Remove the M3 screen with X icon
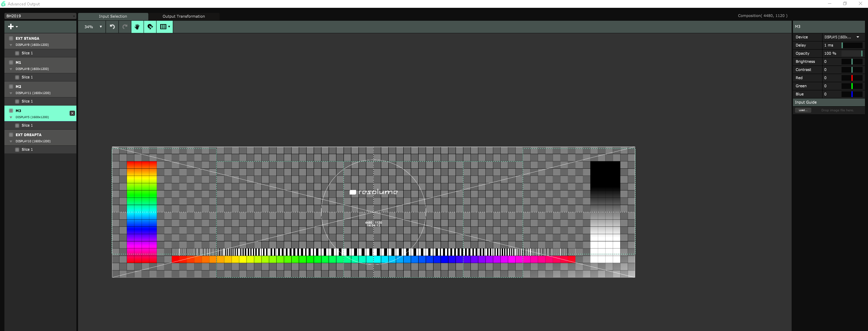Screen dimensions: 868x331 (x=72, y=113)
